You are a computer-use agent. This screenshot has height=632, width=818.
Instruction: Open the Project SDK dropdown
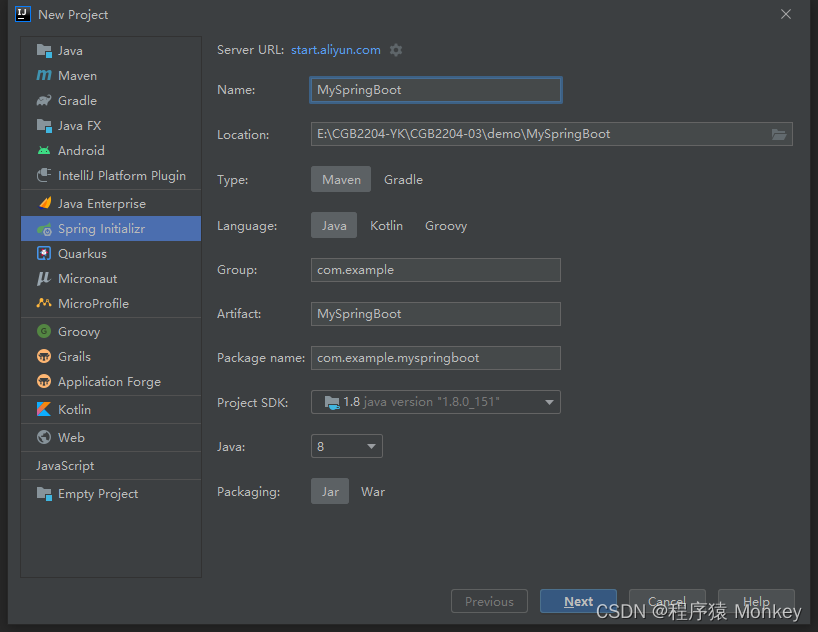click(436, 402)
